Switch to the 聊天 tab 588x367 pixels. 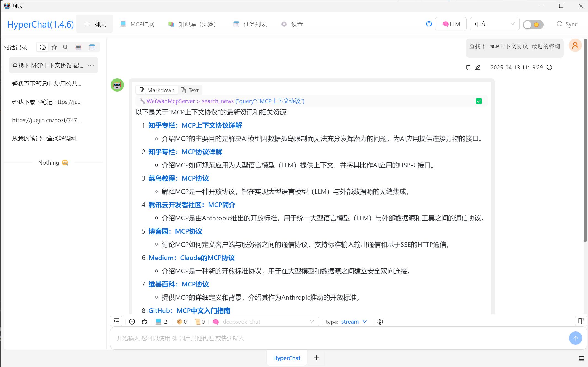[x=95, y=24]
